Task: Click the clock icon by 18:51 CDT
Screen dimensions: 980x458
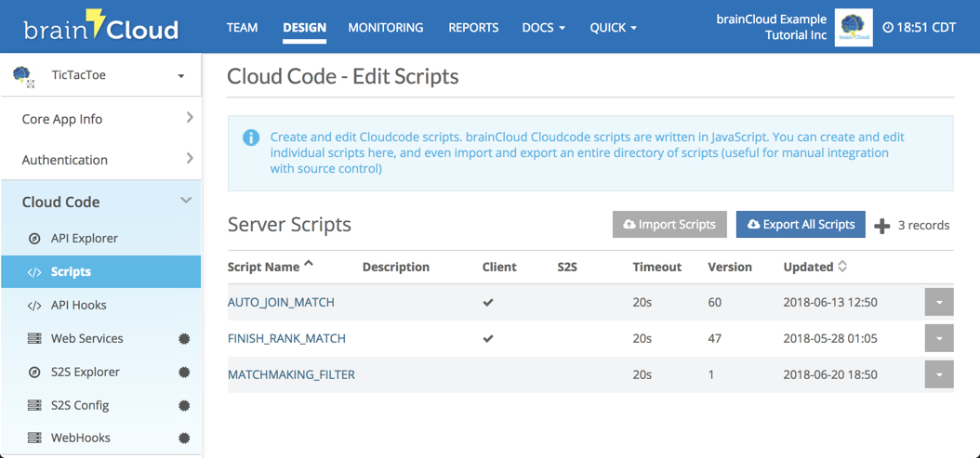Action: pos(888,28)
